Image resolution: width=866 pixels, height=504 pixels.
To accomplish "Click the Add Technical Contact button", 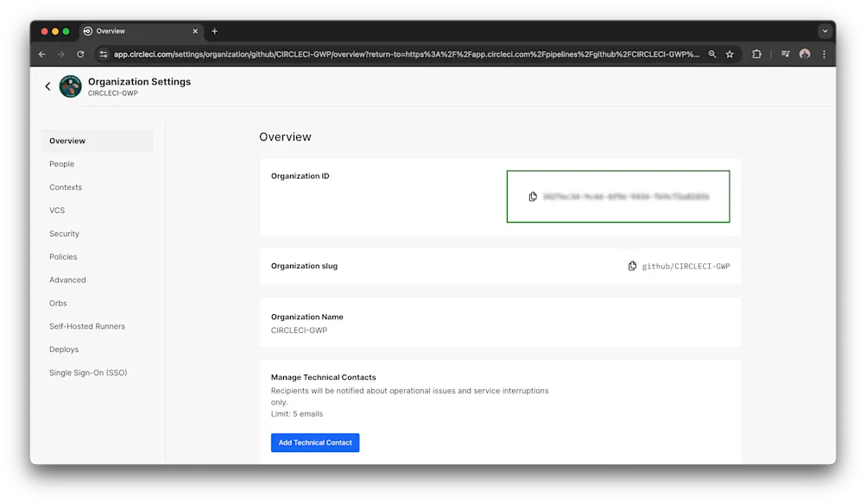I will click(x=314, y=442).
